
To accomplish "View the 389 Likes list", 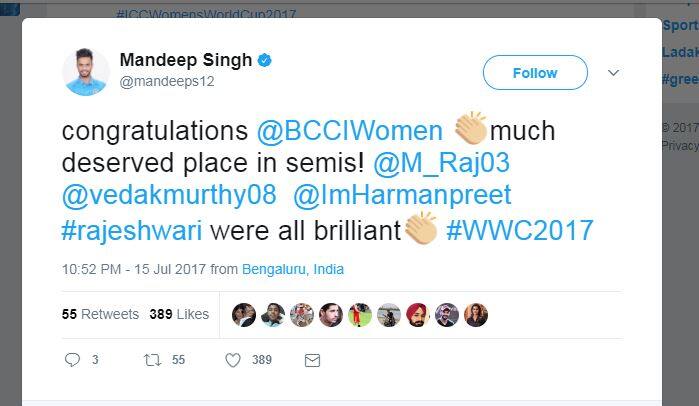I will pyautogui.click(x=179, y=314).
